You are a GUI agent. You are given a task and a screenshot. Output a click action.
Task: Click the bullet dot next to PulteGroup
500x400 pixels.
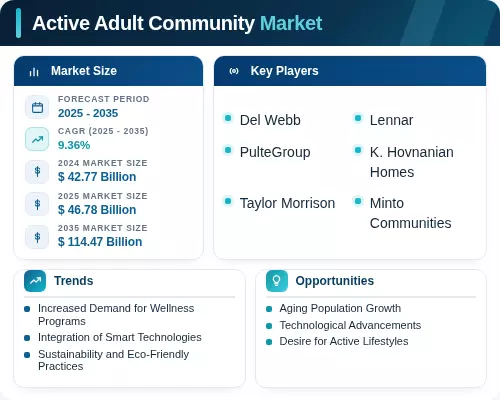coord(228,150)
